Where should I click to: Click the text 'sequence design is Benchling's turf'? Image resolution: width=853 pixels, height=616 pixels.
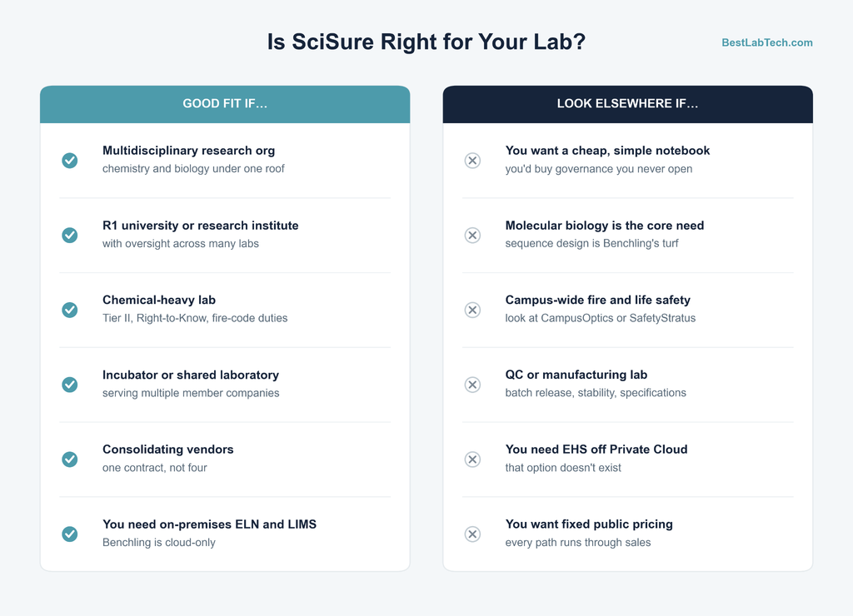591,243
